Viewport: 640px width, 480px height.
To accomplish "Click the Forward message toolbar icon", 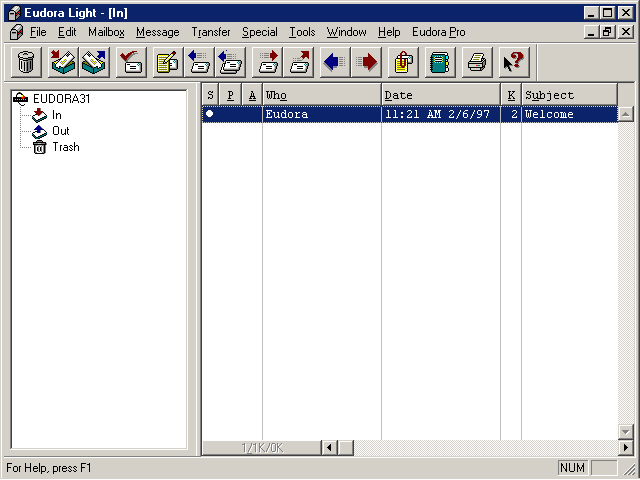I will [x=267, y=62].
